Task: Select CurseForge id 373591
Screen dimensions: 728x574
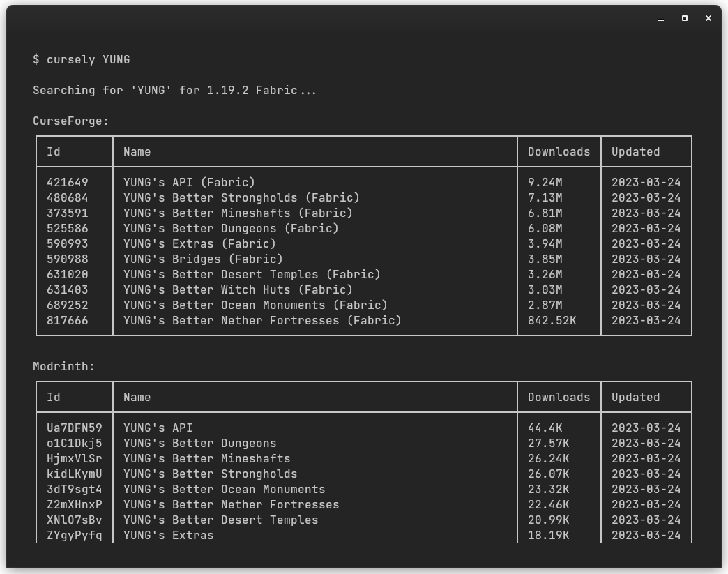Action: [68, 213]
